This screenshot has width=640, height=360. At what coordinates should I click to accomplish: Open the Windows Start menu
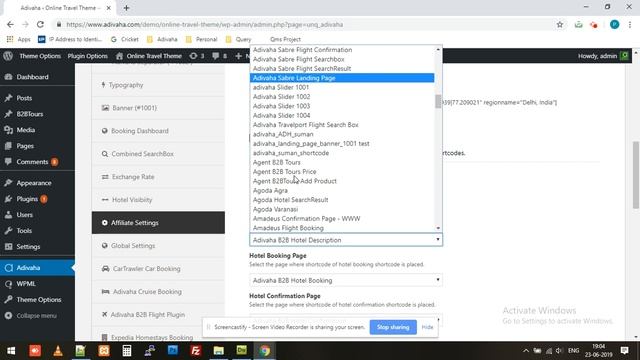point(11,351)
